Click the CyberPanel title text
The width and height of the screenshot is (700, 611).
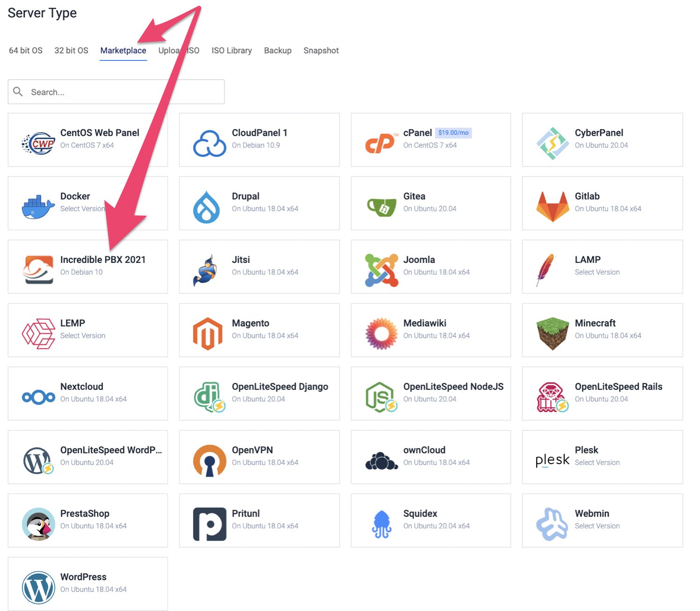[599, 133]
